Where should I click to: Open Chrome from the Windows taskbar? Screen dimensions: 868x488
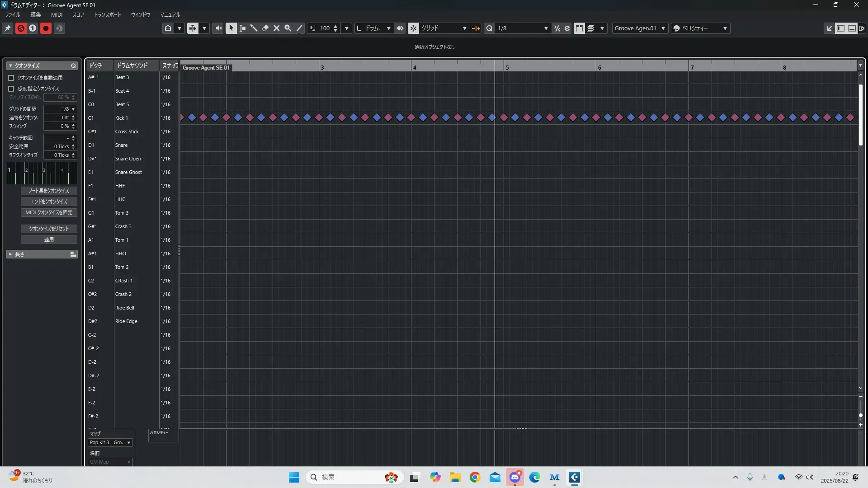(x=475, y=478)
